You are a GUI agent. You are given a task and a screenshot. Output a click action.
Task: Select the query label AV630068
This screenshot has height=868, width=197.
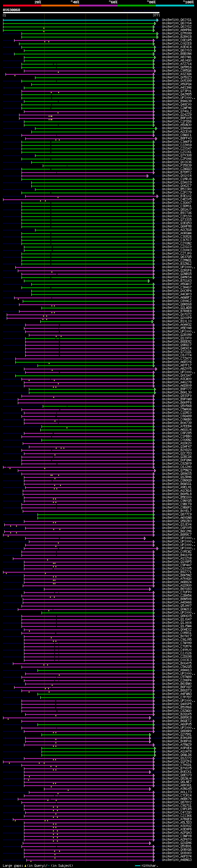pos(11,10)
